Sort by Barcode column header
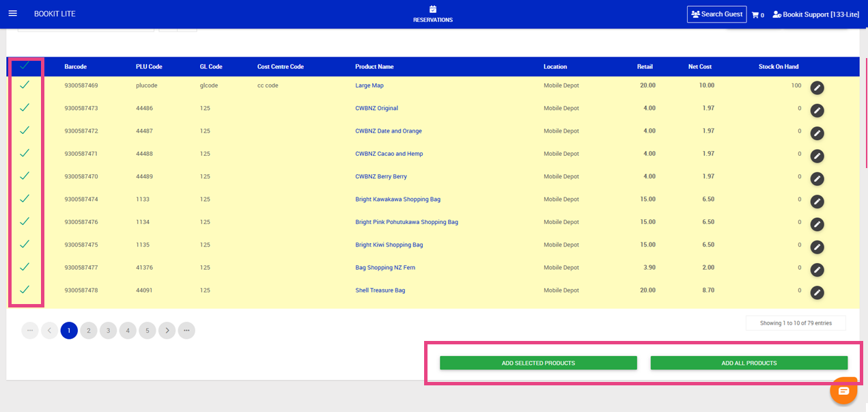868x412 pixels. 76,67
